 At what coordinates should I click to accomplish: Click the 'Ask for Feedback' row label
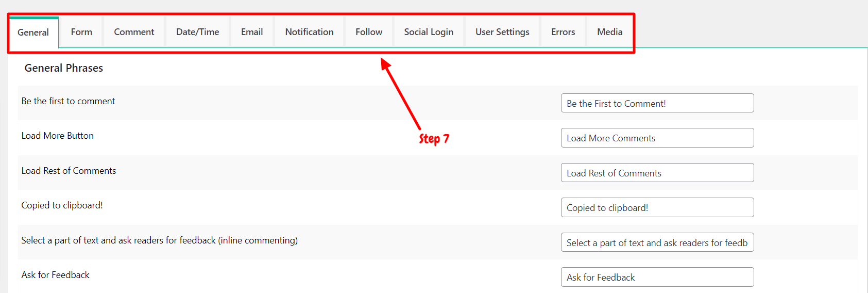[55, 275]
